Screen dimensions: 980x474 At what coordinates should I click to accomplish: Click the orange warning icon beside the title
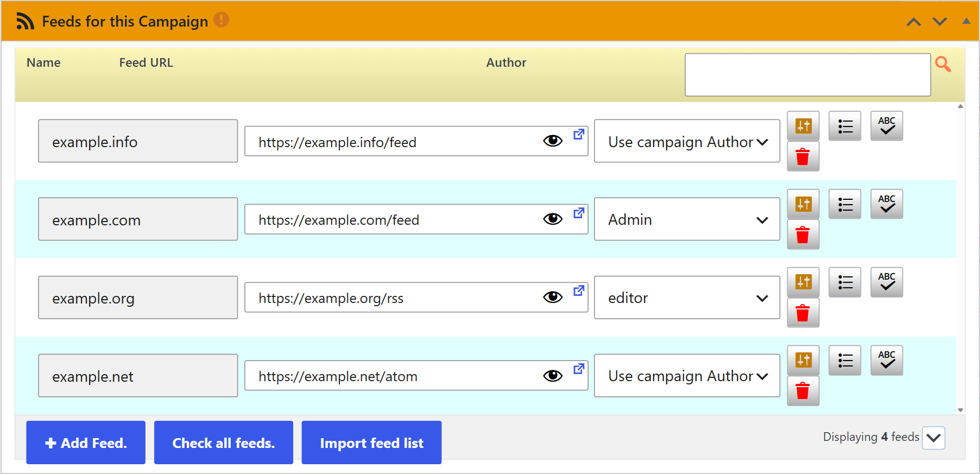point(221,20)
